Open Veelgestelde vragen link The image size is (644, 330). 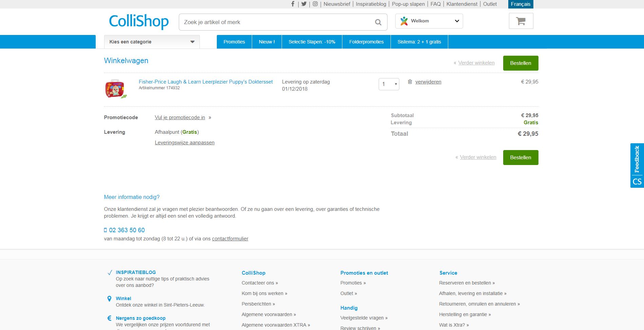tap(364, 318)
